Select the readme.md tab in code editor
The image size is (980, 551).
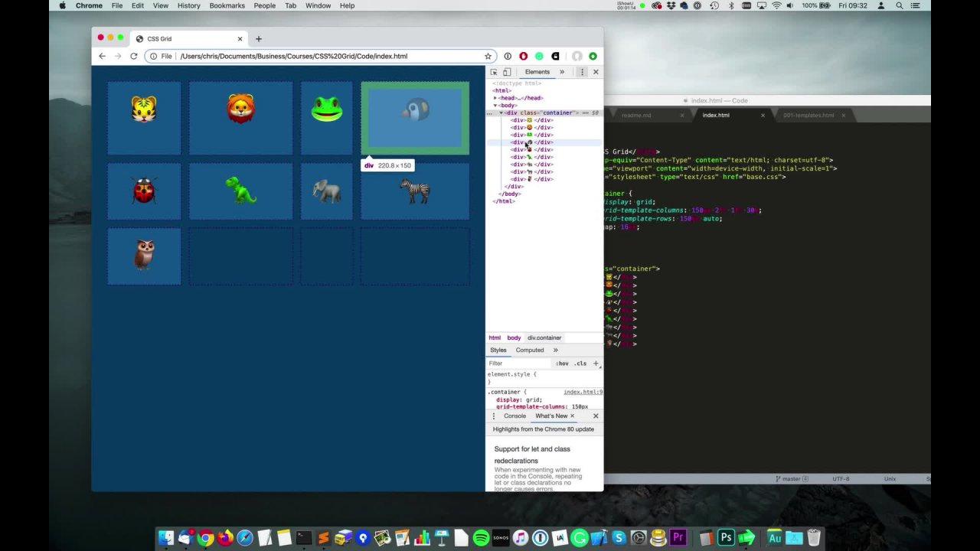coord(636,116)
